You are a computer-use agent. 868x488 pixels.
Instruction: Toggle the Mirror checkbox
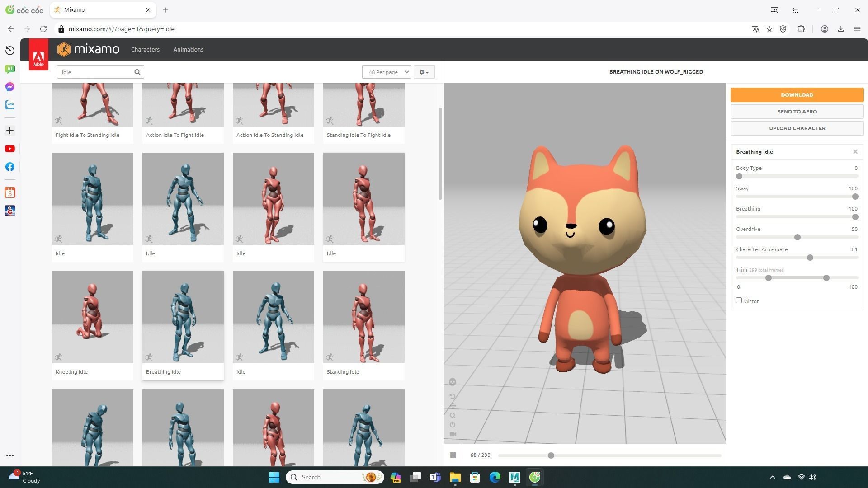(739, 300)
